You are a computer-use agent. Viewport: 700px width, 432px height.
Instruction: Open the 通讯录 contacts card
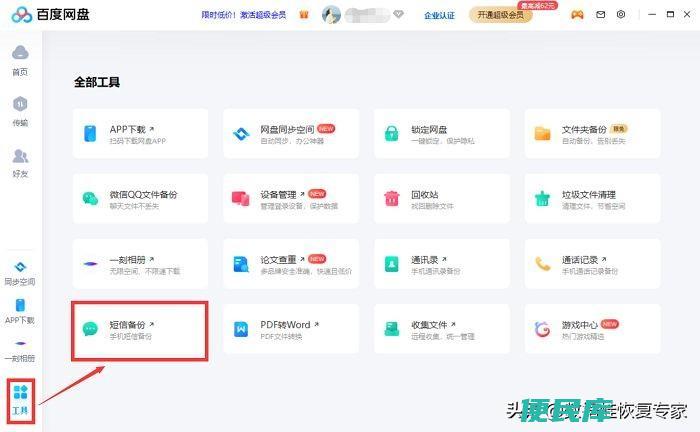[442, 264]
